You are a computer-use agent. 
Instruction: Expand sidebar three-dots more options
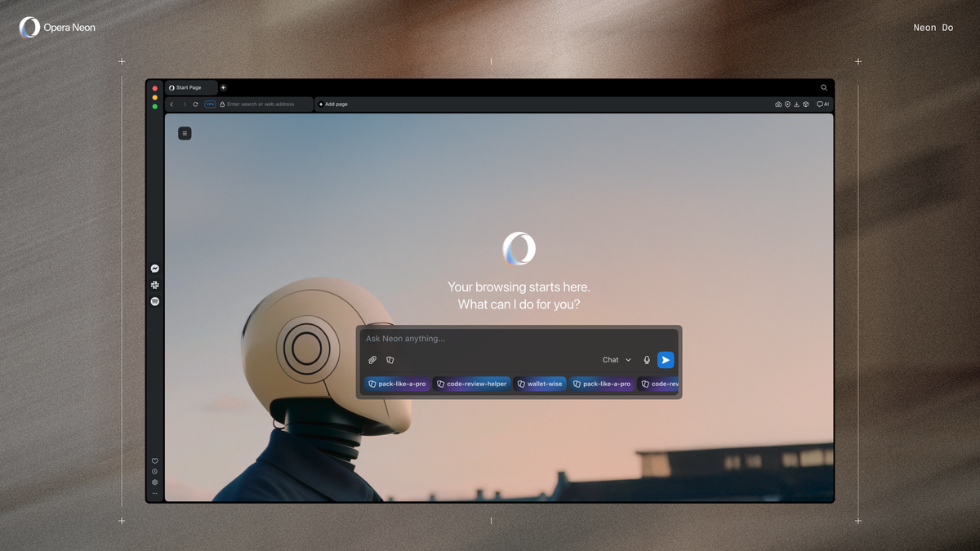tap(155, 493)
